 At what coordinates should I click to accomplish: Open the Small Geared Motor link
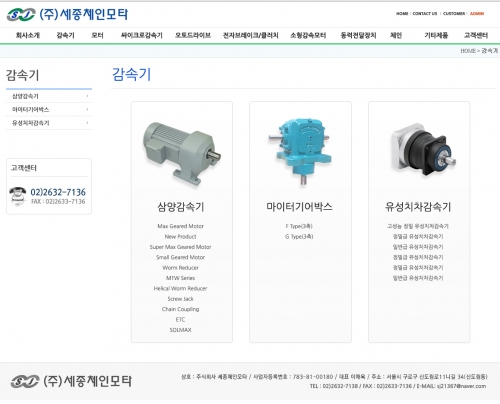click(x=180, y=257)
